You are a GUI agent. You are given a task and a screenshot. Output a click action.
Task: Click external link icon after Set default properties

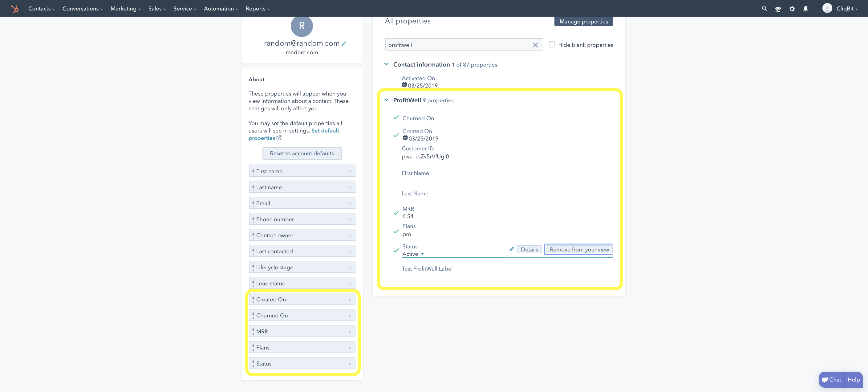coord(279,138)
